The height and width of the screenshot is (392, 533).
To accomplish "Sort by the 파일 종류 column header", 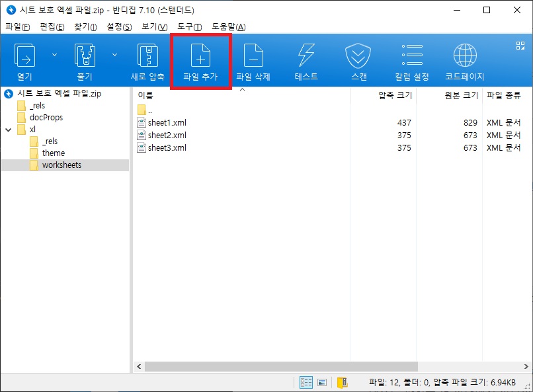I will pyautogui.click(x=503, y=95).
